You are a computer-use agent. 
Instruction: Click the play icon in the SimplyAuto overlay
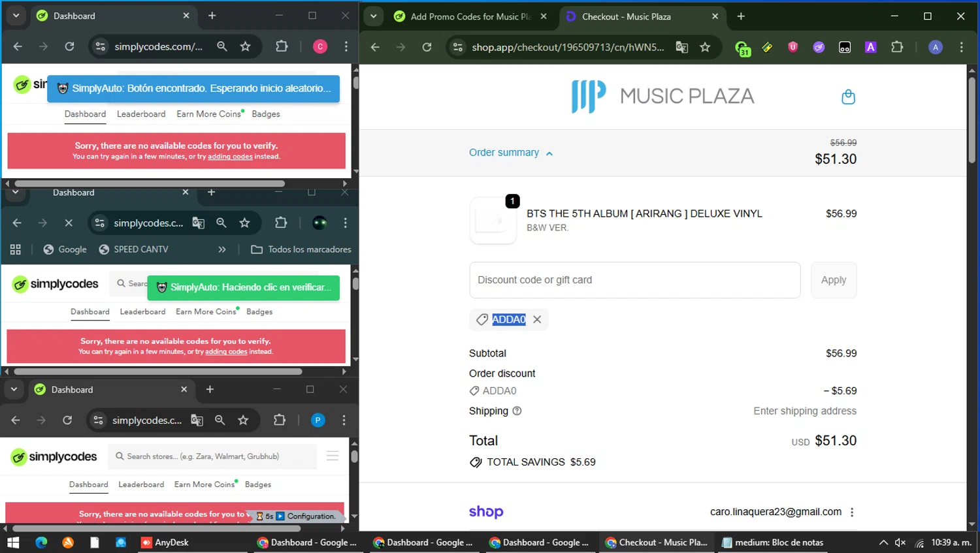[x=280, y=516]
